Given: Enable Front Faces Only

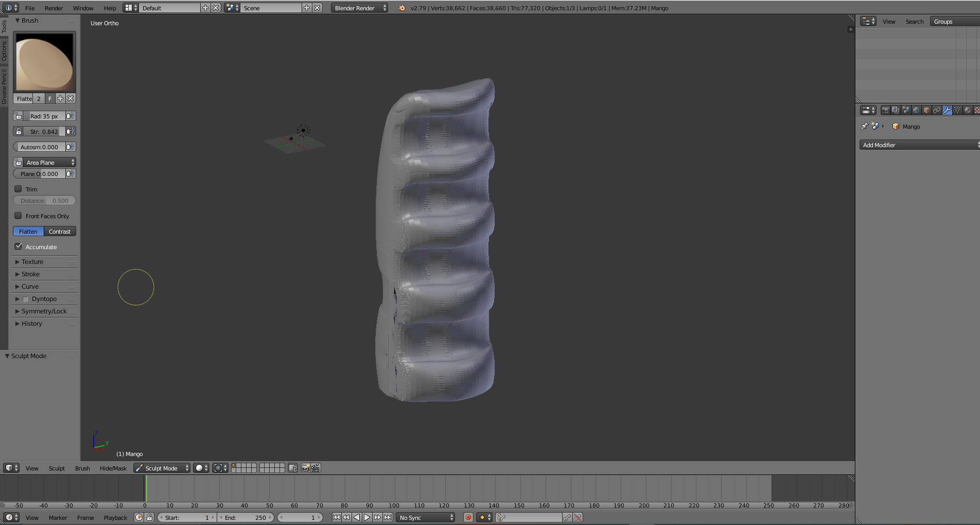Looking at the screenshot, I should [18, 216].
